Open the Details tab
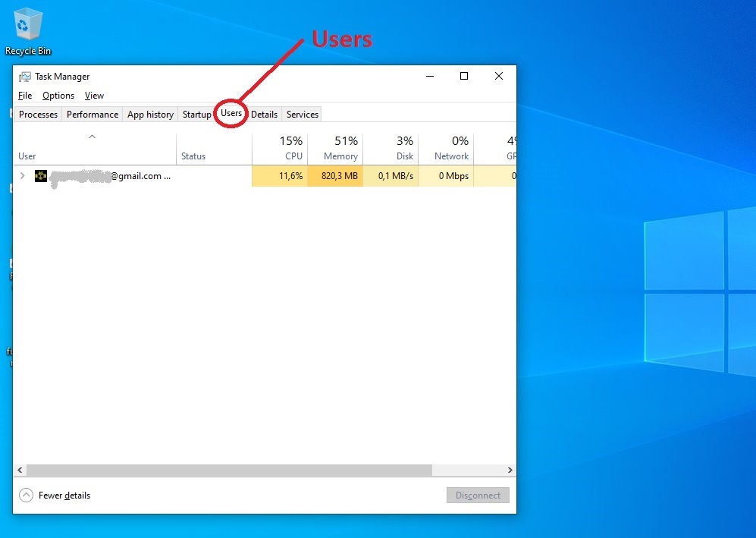 click(x=264, y=115)
